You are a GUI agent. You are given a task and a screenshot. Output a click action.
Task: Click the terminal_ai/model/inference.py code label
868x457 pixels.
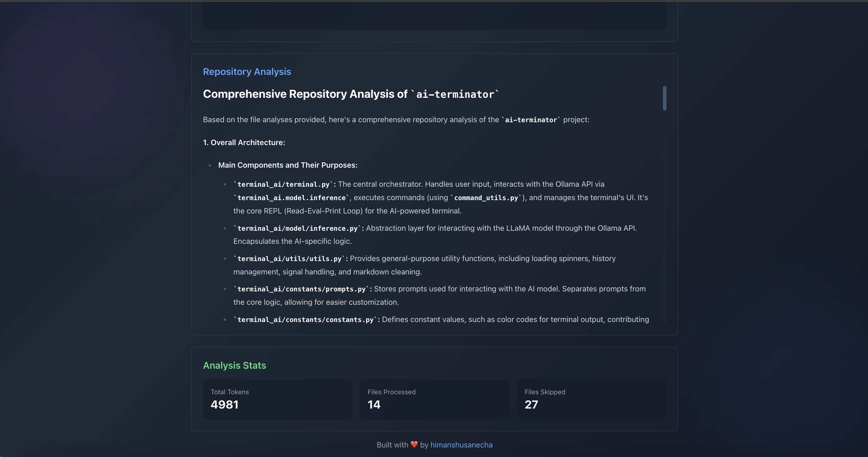click(x=297, y=228)
